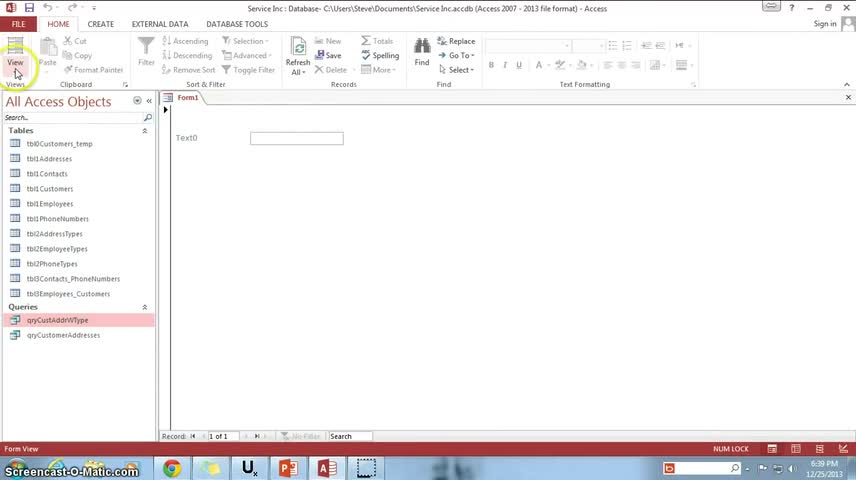Click Toggle Filter
This screenshot has height=480, width=856.
[x=248, y=70]
